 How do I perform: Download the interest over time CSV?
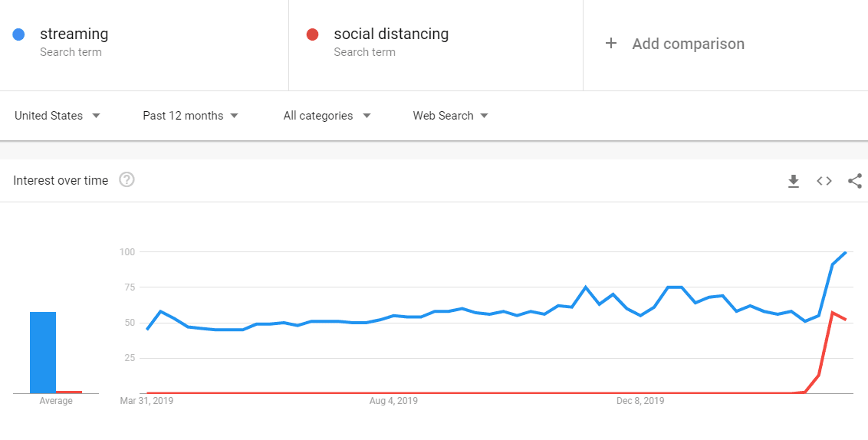click(794, 181)
